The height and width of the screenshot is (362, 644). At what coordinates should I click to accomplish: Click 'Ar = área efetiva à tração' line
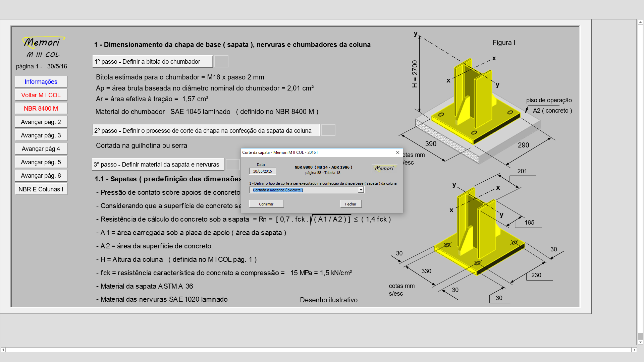tap(152, 99)
